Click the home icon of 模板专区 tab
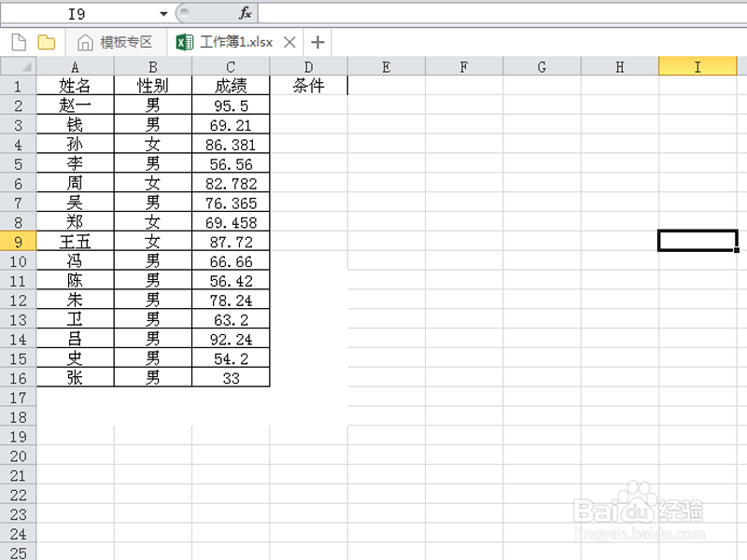747x560 pixels. pyautogui.click(x=85, y=42)
